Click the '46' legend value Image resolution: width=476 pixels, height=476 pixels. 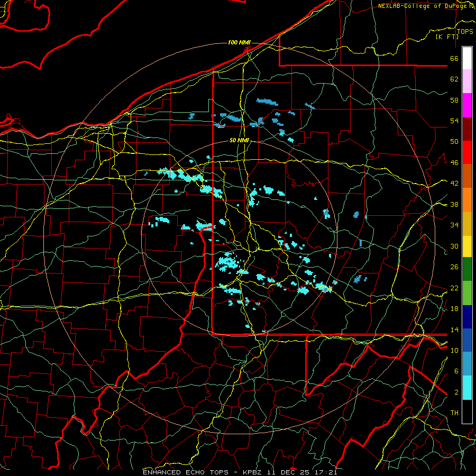pyautogui.click(x=454, y=163)
